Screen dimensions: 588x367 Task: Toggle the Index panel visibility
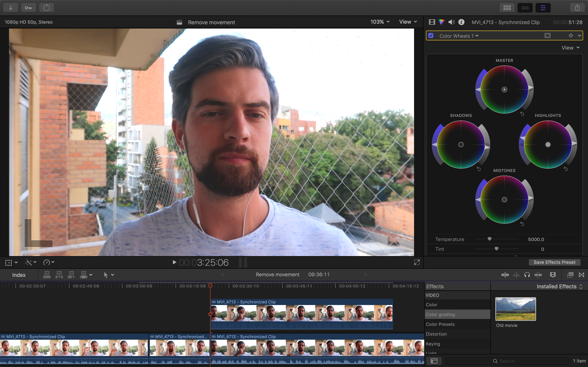18,274
